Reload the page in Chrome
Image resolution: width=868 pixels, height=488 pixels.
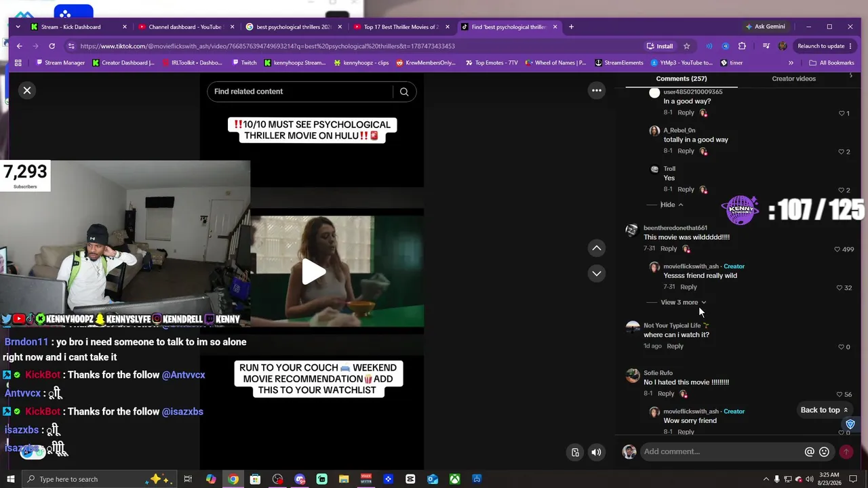click(x=52, y=46)
